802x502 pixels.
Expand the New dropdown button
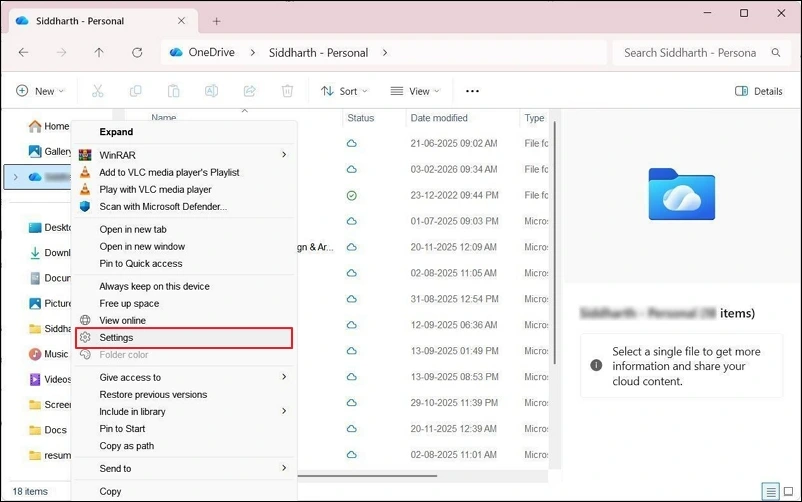tap(40, 91)
